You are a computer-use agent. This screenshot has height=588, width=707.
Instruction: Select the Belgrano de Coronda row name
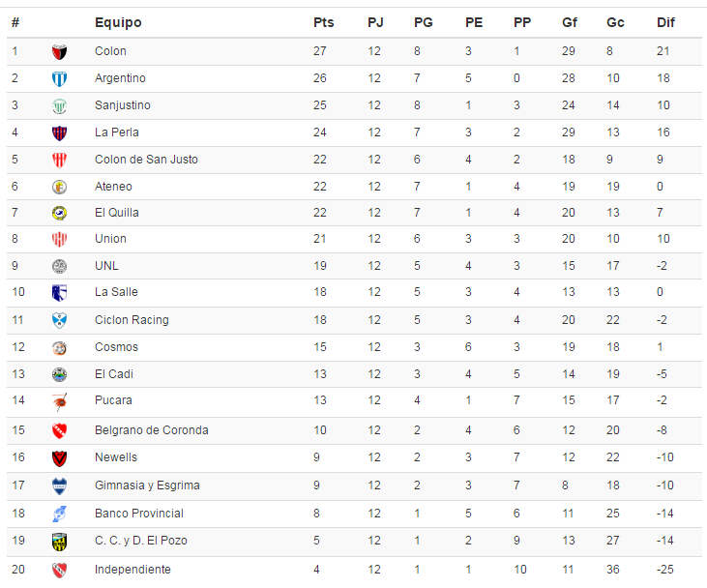[x=152, y=430]
